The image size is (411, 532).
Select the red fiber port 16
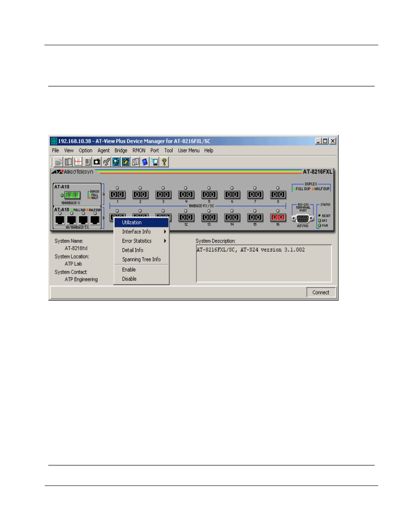tap(278, 218)
